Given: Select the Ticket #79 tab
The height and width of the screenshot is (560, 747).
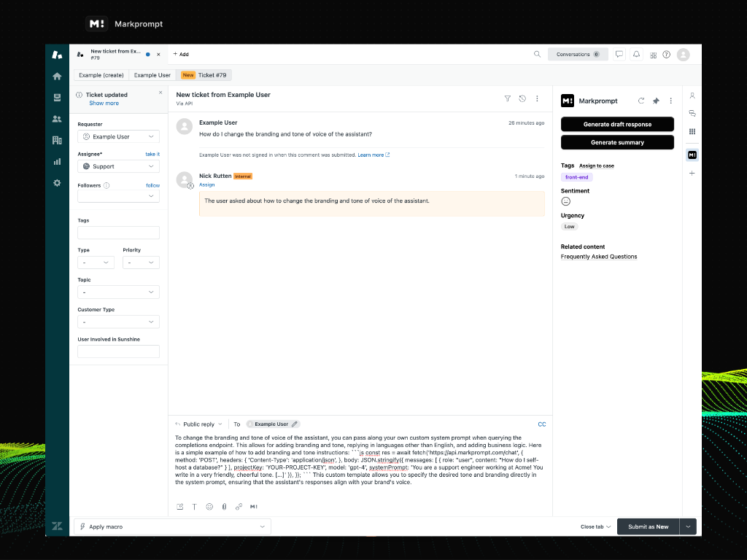Looking at the screenshot, I should click(x=204, y=75).
